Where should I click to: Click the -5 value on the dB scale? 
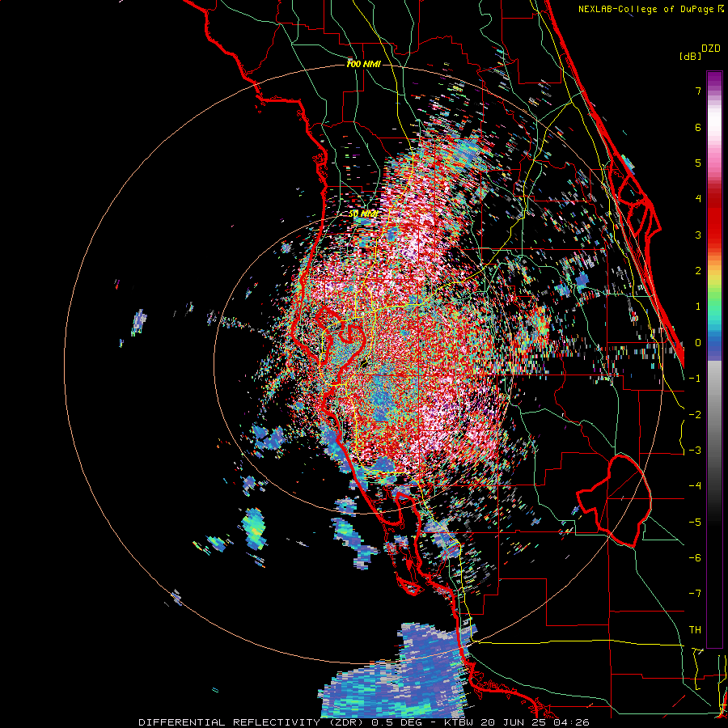tap(695, 522)
